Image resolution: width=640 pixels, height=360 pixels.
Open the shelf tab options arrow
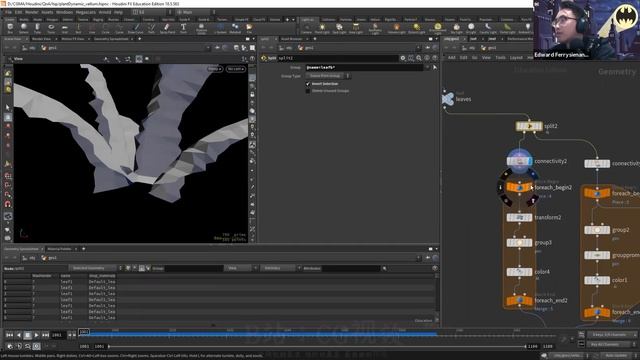(x=293, y=20)
